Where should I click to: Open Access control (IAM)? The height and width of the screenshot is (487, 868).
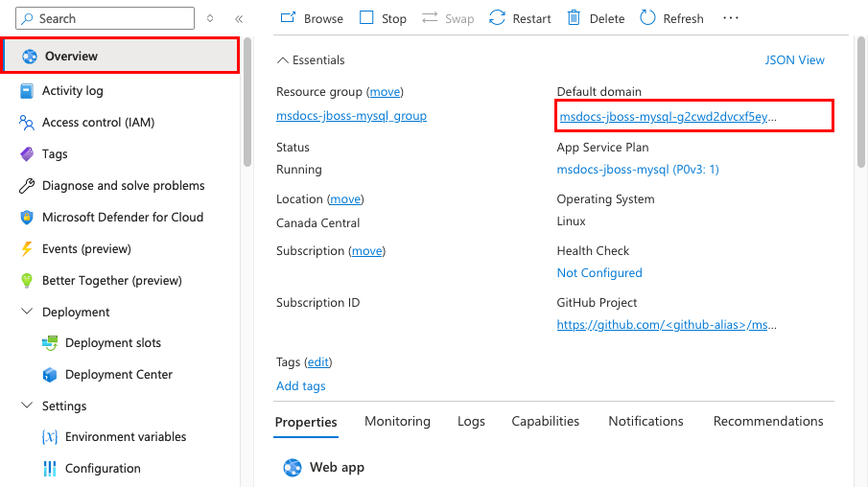click(98, 123)
